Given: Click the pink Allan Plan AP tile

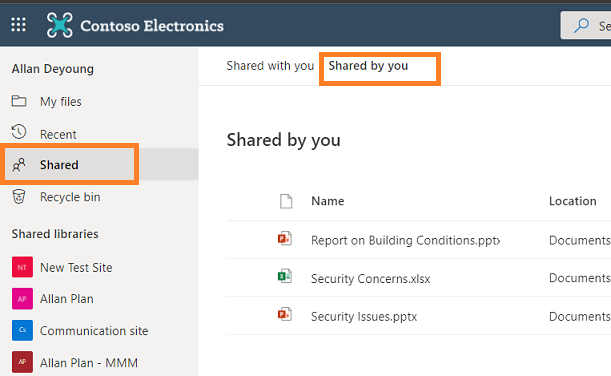Looking at the screenshot, I should (x=22, y=298).
